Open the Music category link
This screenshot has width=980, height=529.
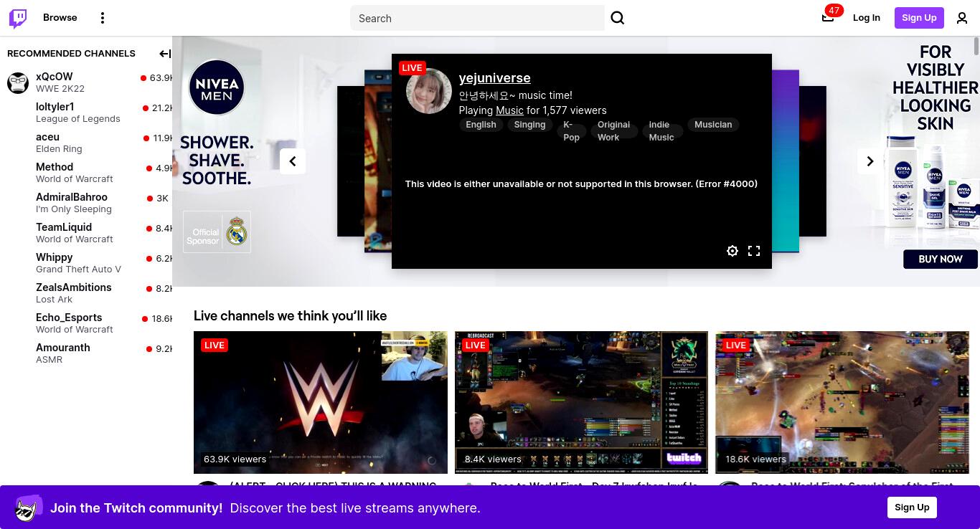509,110
